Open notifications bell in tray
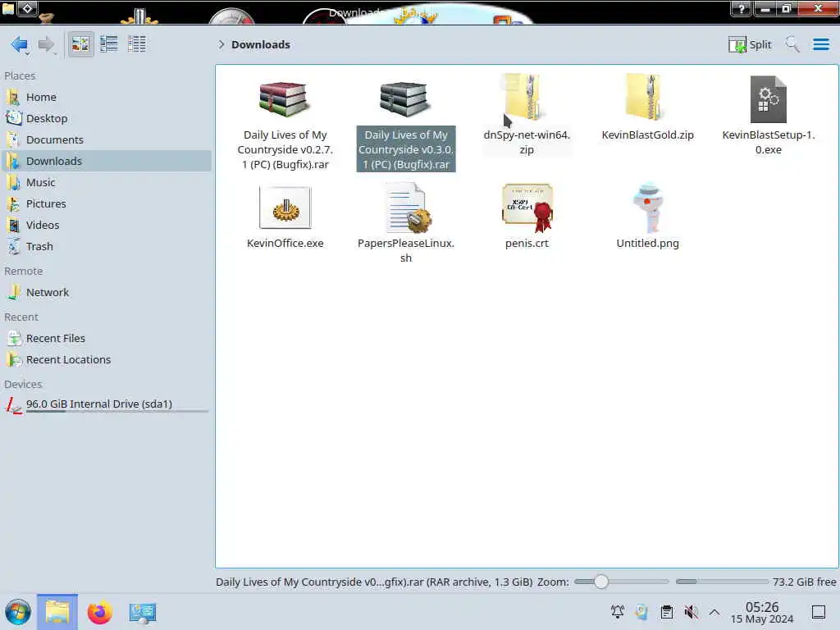This screenshot has width=840, height=630. (617, 612)
